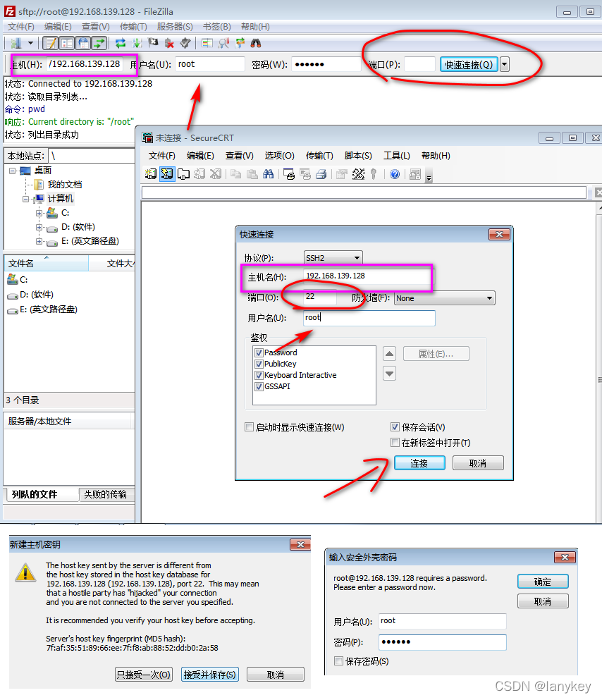Click hostname field in quick connect dialog
This screenshot has width=602, height=700.
click(366, 276)
